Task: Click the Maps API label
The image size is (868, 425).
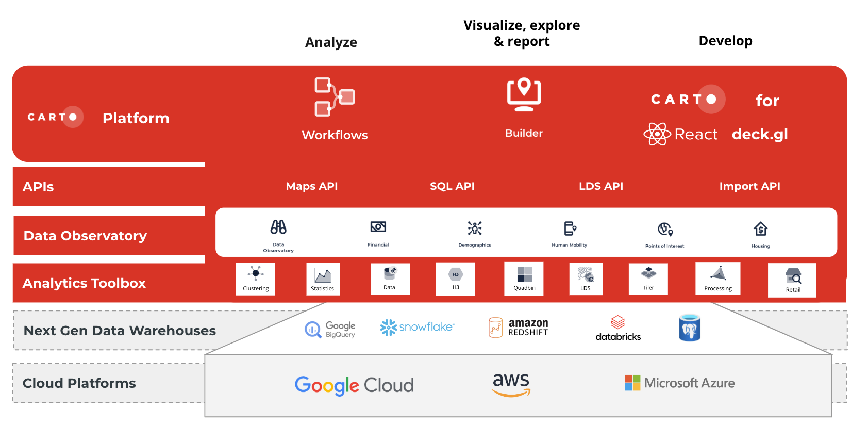Action: (312, 186)
